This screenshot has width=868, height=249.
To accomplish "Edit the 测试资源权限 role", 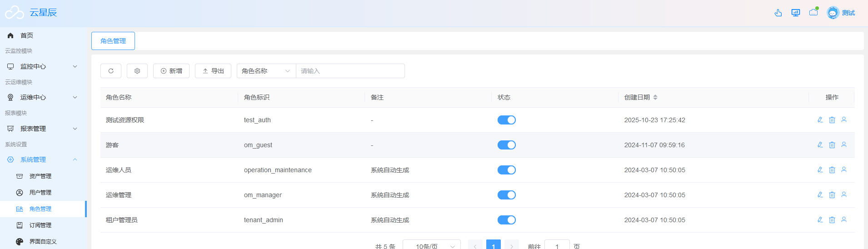I will (x=820, y=120).
